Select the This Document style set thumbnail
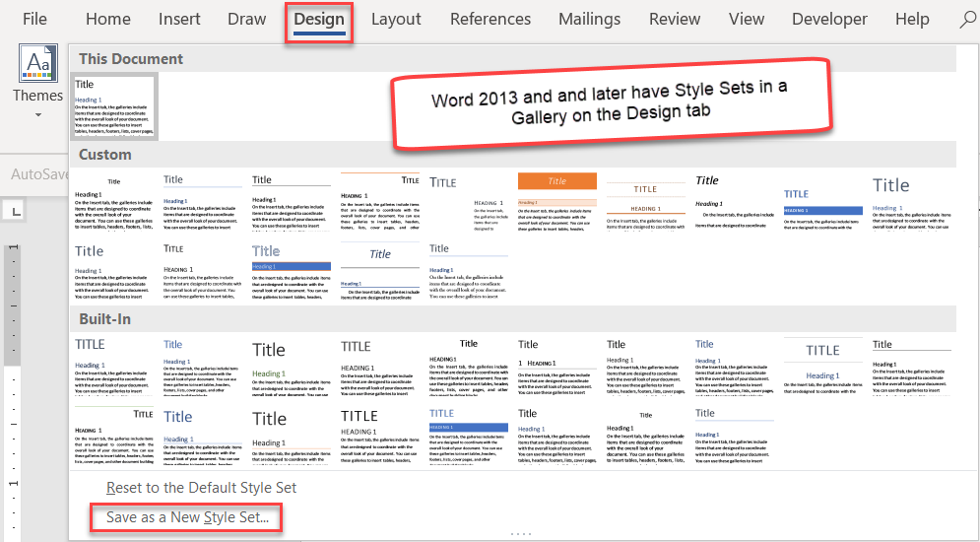 click(x=113, y=106)
